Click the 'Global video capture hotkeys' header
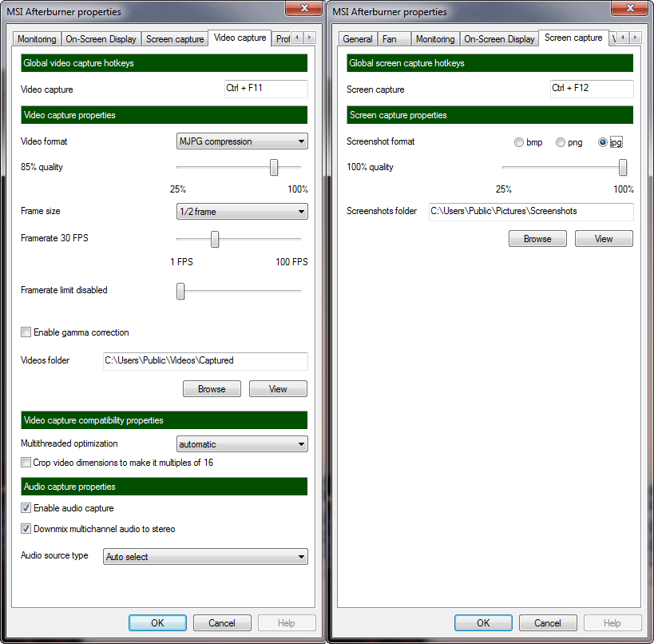The image size is (654, 644). coord(164,63)
